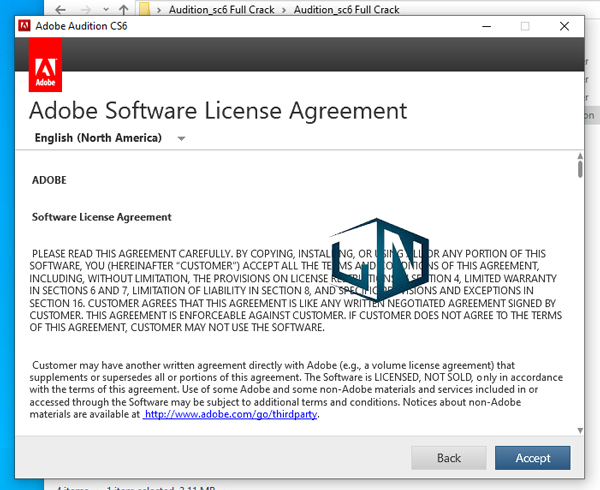Select first Audition_sc6 Full Crack breadcrumb
This screenshot has width=600, height=490.
click(x=222, y=10)
